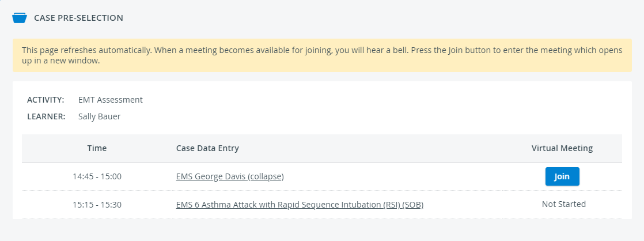Click the blue folder icon beside Case Pre-Selection
The width and height of the screenshot is (644, 241).
point(20,18)
